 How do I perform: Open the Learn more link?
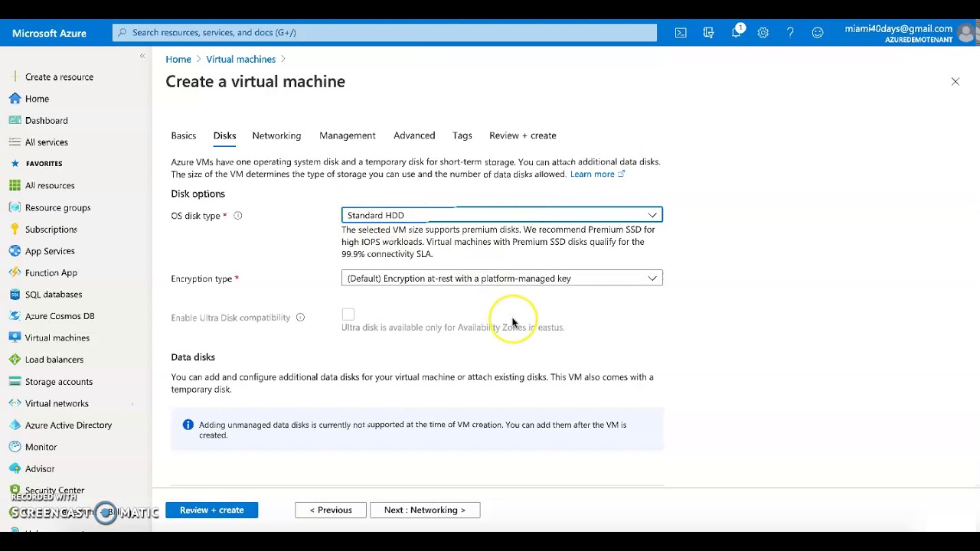pyautogui.click(x=597, y=174)
